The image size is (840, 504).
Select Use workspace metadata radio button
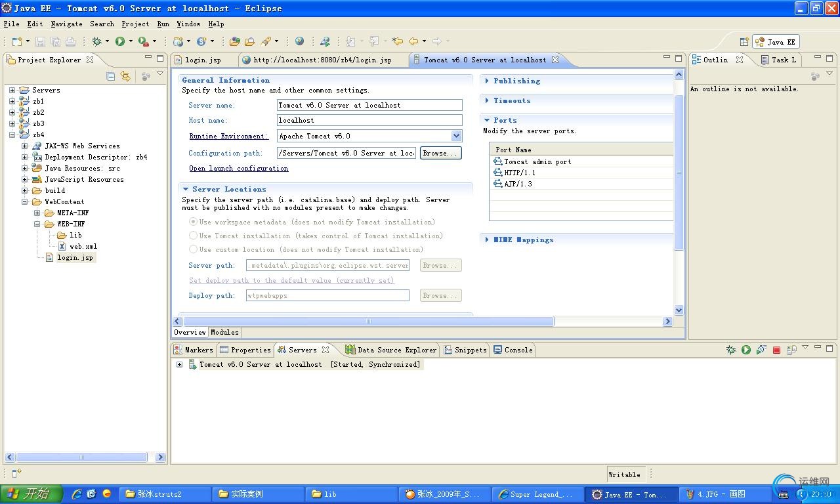pos(193,222)
